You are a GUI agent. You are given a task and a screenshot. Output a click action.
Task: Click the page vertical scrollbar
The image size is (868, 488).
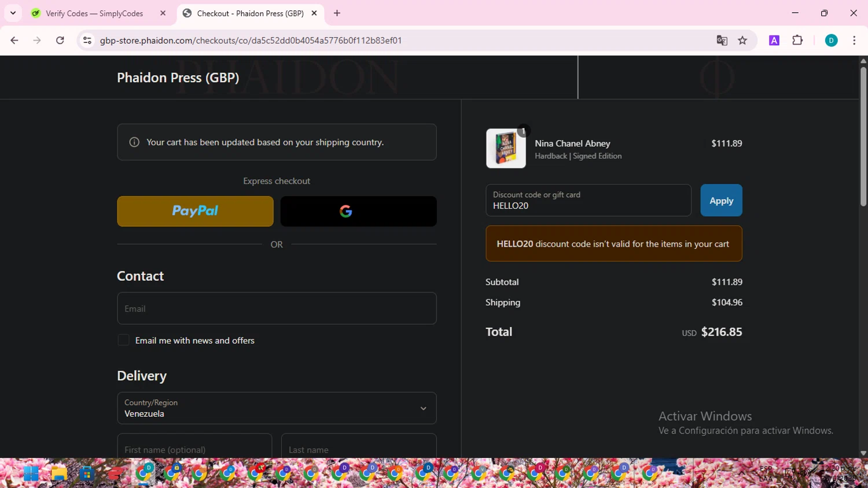click(863, 136)
